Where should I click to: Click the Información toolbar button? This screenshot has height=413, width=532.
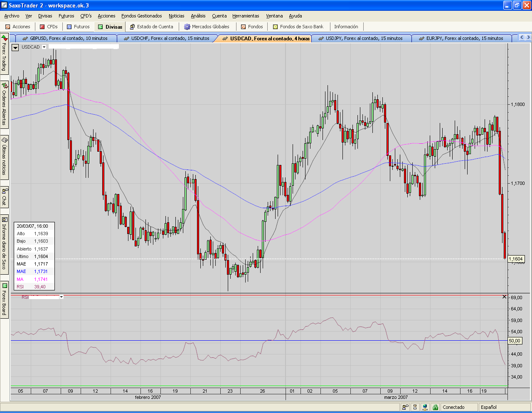(x=346, y=27)
